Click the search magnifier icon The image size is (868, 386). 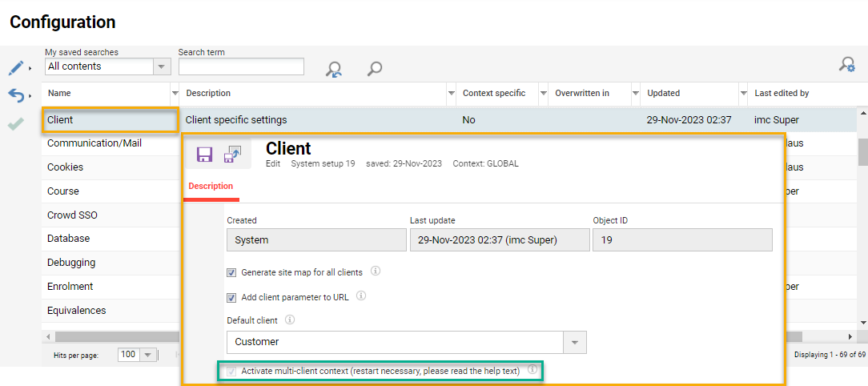pyautogui.click(x=374, y=69)
